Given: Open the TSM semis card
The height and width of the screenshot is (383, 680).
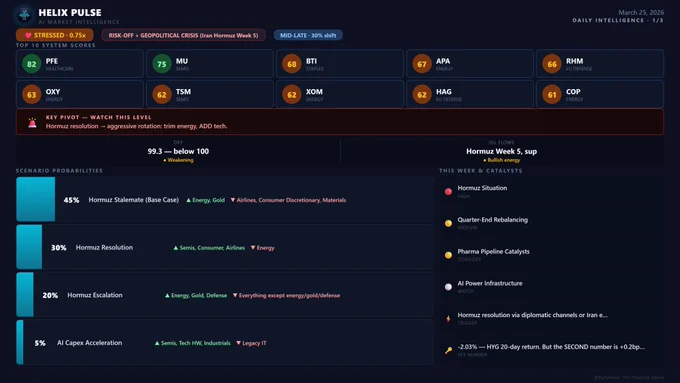Looking at the screenshot, I should pyautogui.click(x=210, y=94).
